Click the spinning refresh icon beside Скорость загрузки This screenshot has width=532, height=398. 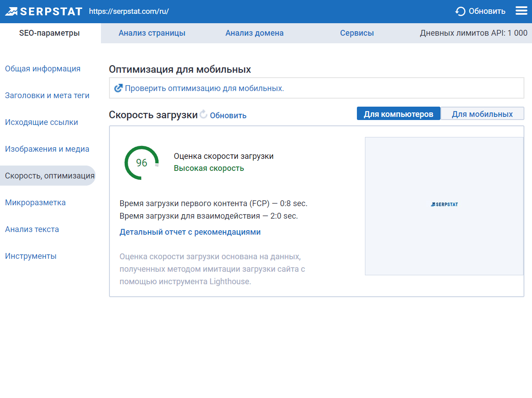(204, 115)
